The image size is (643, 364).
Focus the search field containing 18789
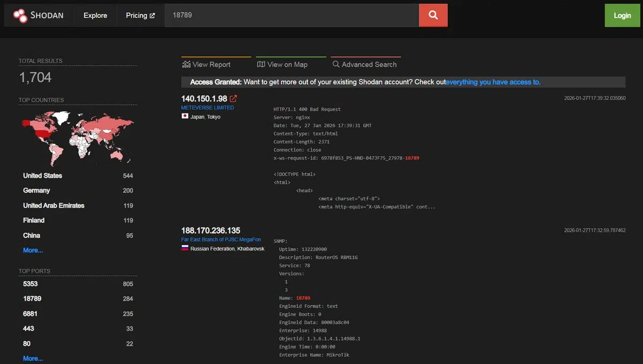(291, 16)
